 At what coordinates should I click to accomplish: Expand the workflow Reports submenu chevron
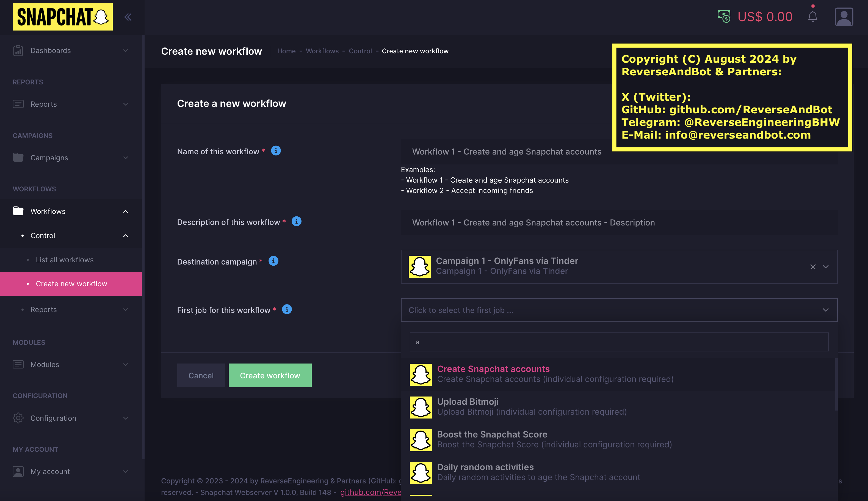tap(126, 309)
